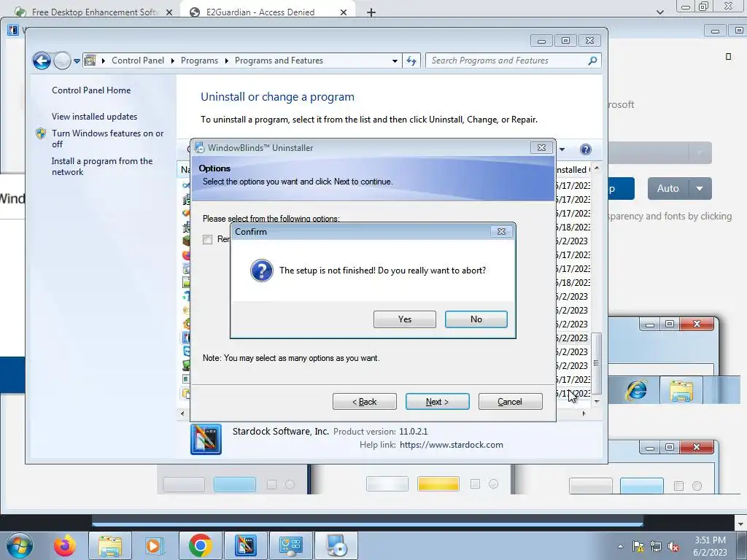
Task: Open the view options dropdown arrow beside Help
Action: [562, 149]
